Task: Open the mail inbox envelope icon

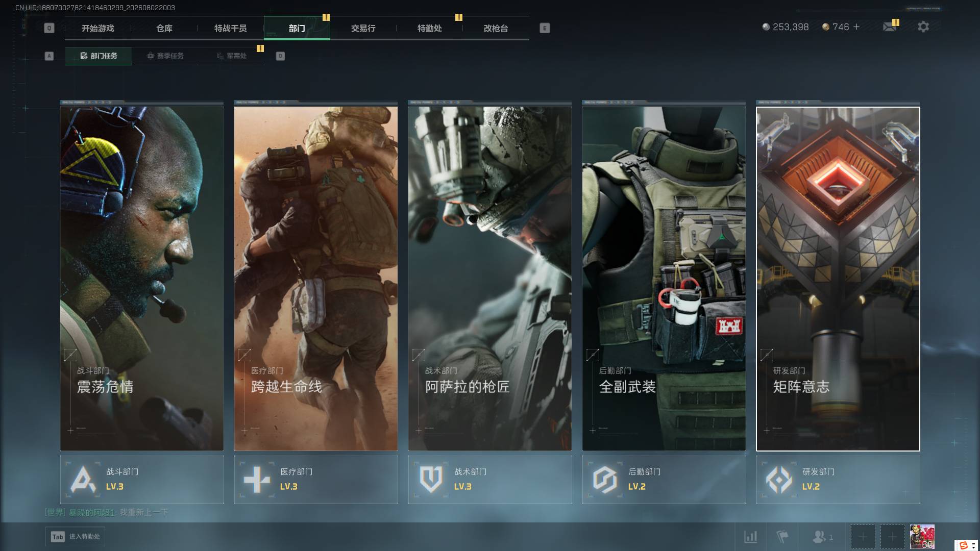Action: (890, 27)
